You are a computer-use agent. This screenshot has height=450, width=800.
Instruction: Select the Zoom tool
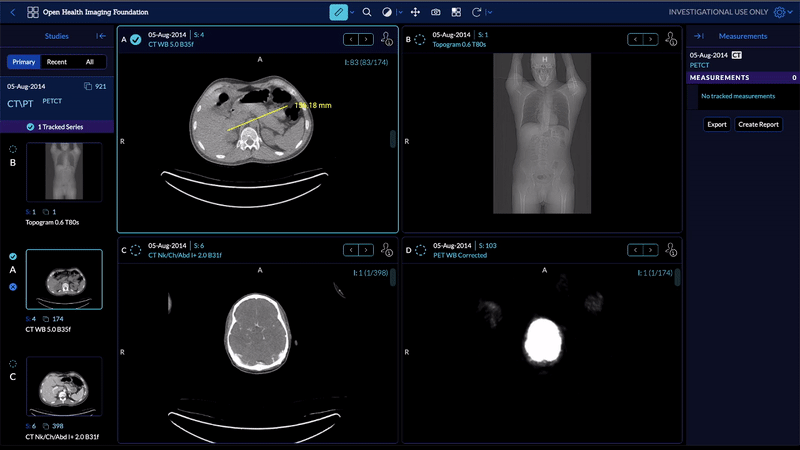click(367, 12)
